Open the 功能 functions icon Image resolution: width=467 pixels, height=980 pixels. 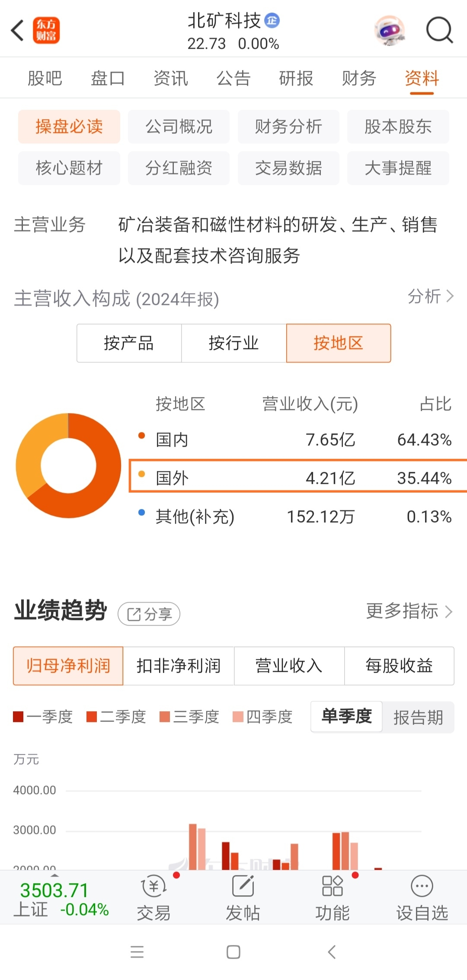(333, 886)
